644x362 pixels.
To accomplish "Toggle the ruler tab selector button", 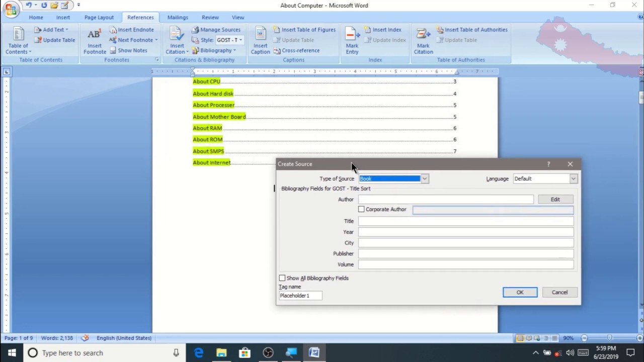I will point(7,72).
